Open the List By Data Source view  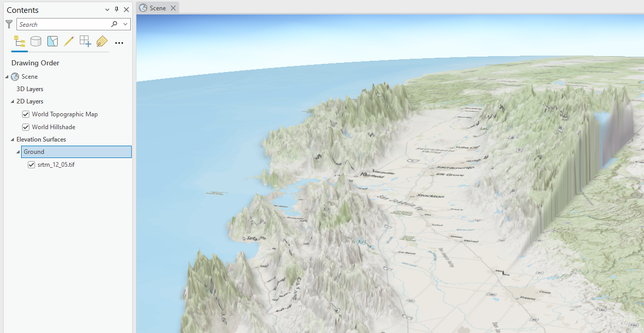[x=36, y=41]
